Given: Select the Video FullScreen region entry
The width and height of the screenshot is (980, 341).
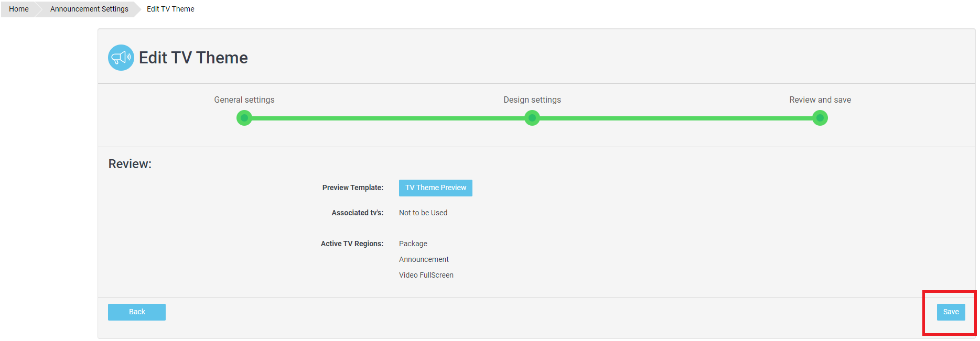Looking at the screenshot, I should click(426, 275).
